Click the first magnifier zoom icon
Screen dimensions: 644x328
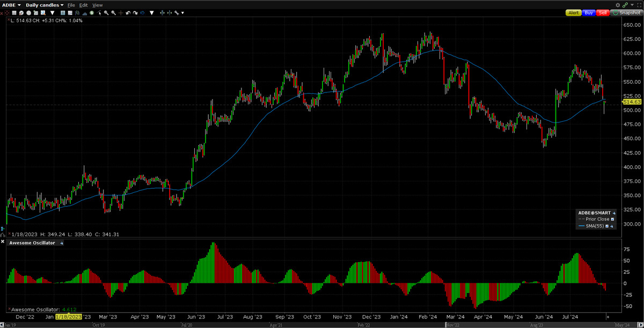(x=106, y=12)
